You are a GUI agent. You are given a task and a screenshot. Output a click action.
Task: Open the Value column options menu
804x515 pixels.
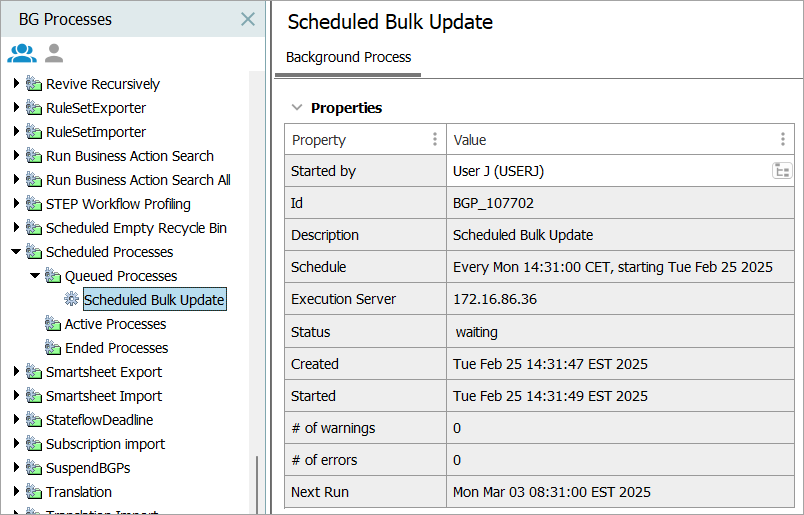point(782,140)
